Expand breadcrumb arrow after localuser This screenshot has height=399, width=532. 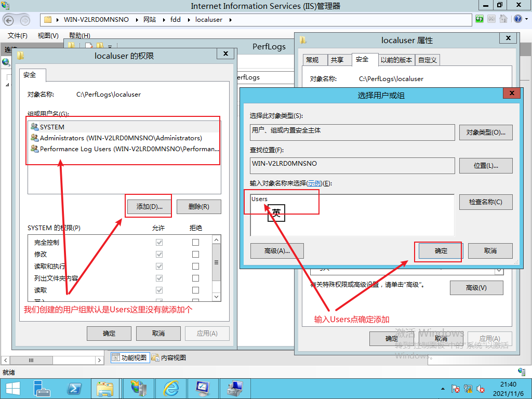230,20
